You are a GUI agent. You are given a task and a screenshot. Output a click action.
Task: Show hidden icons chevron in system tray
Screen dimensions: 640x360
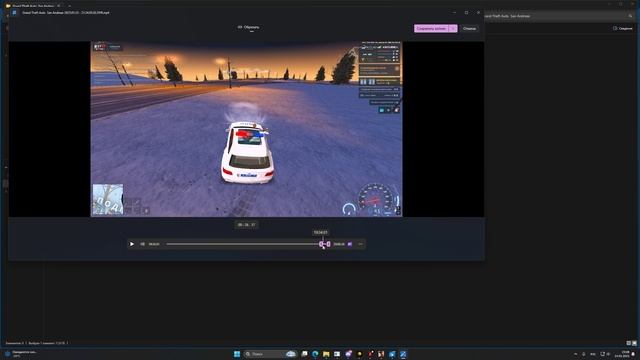point(576,354)
